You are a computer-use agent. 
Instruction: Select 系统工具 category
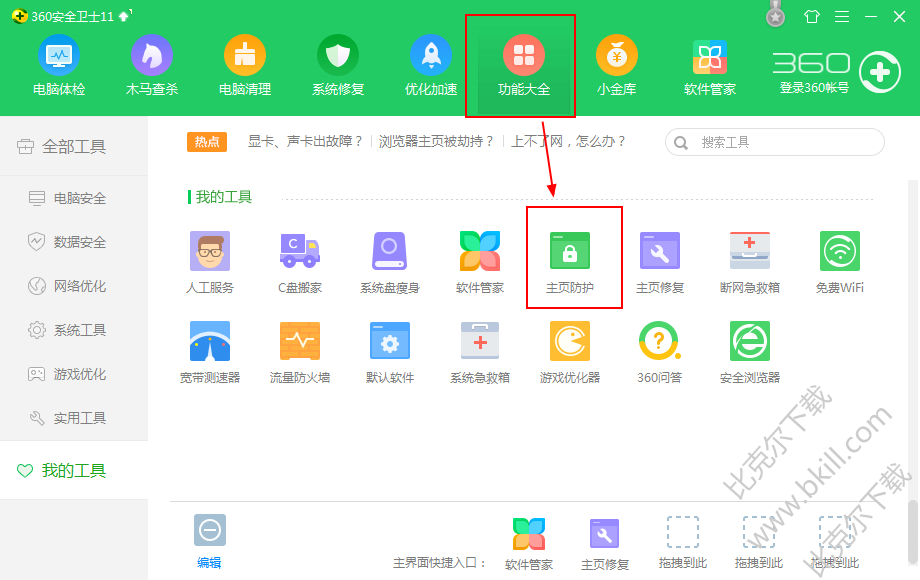pyautogui.click(x=74, y=330)
